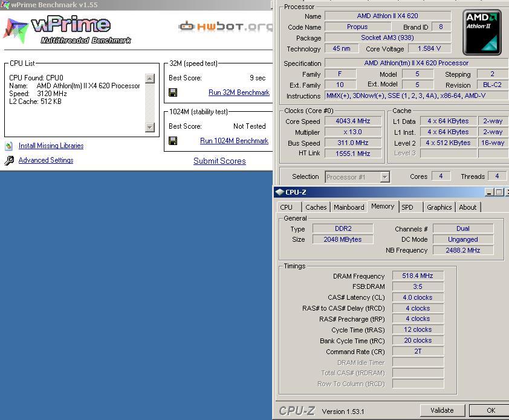Click the Speed: 3120 MHz line in CPU List
509x420 pixels.
(38, 94)
